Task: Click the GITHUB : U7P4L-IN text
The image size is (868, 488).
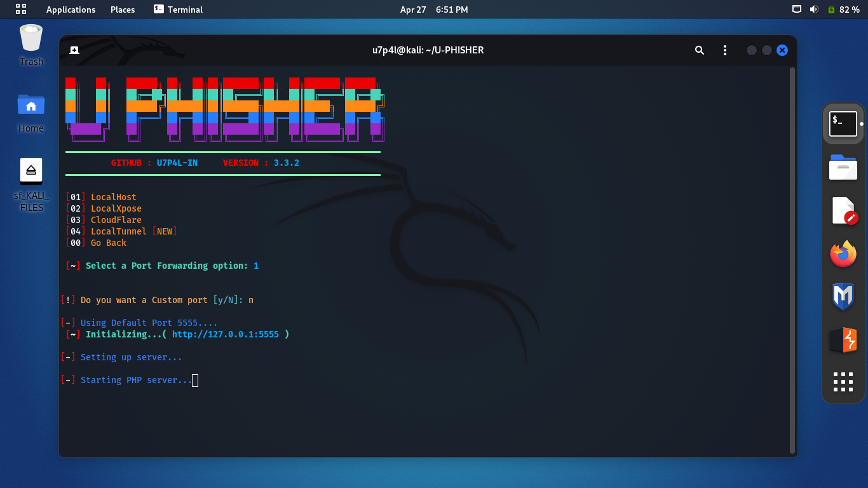Action: [x=154, y=163]
